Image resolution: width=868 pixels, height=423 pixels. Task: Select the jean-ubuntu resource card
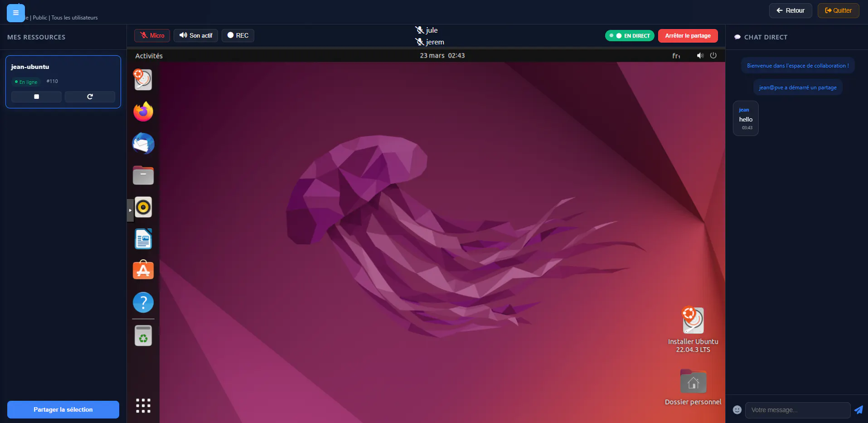point(63,82)
